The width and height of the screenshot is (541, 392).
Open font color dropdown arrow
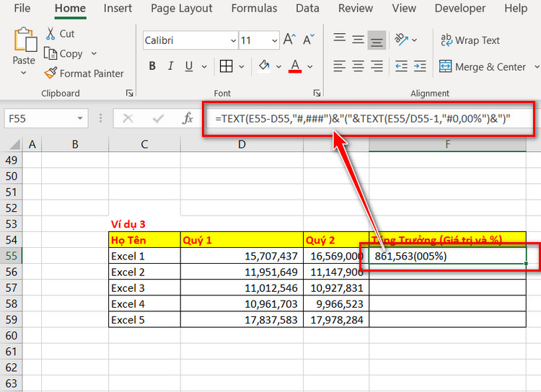click(310, 66)
